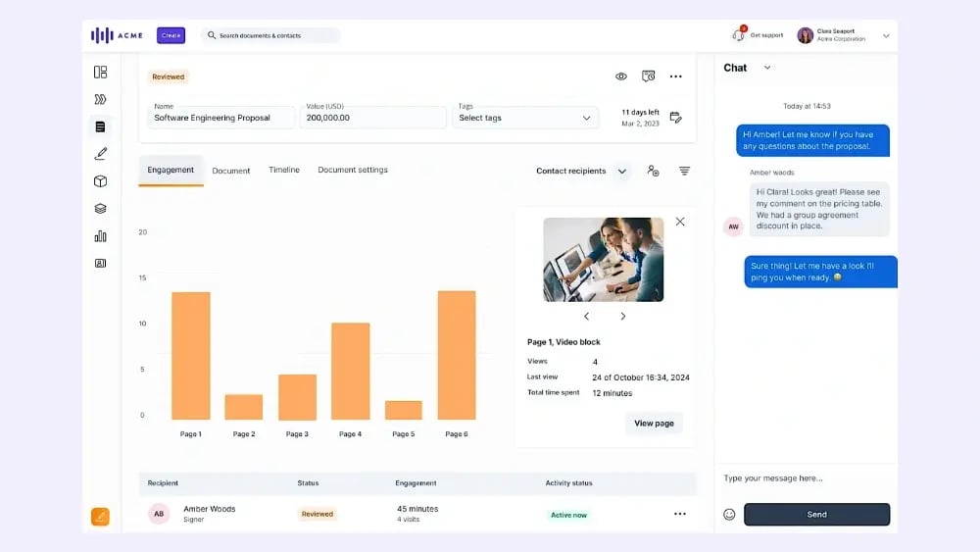The height and width of the screenshot is (552, 980).
Task: Click the Value (USD) field
Action: 373,118
